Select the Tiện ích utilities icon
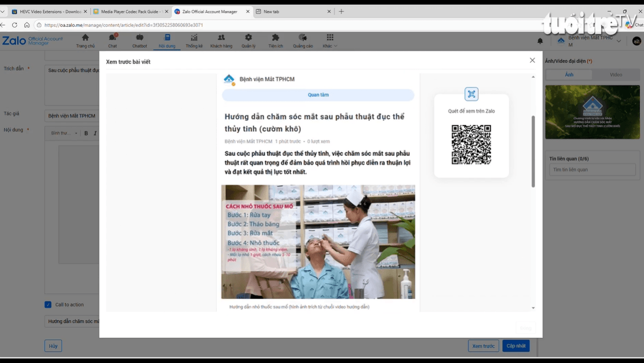This screenshot has height=363, width=644. [275, 40]
